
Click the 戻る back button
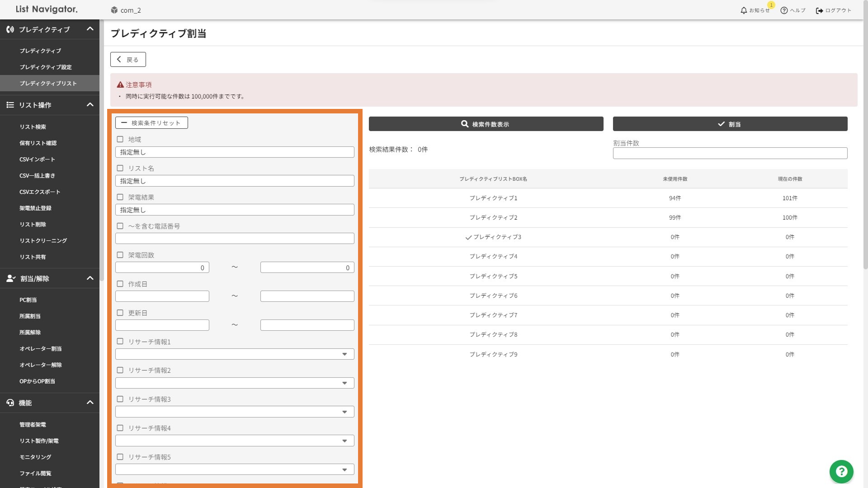[128, 60]
